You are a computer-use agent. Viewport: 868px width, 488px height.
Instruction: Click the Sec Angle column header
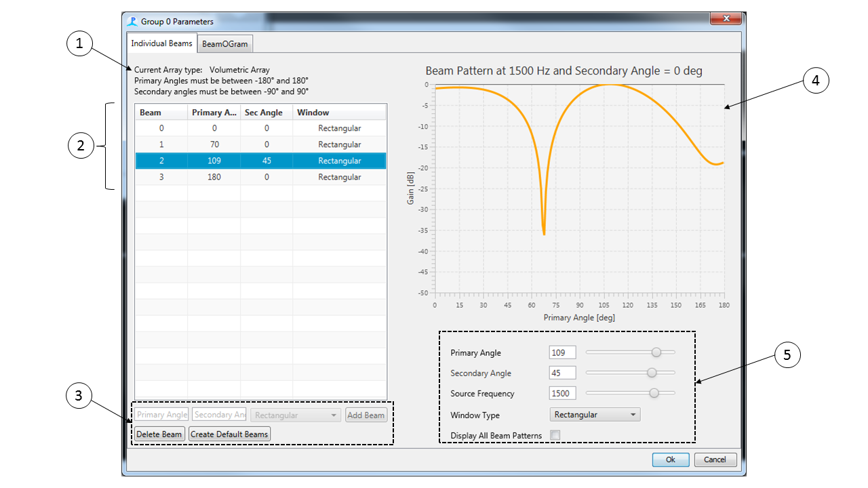click(x=267, y=113)
